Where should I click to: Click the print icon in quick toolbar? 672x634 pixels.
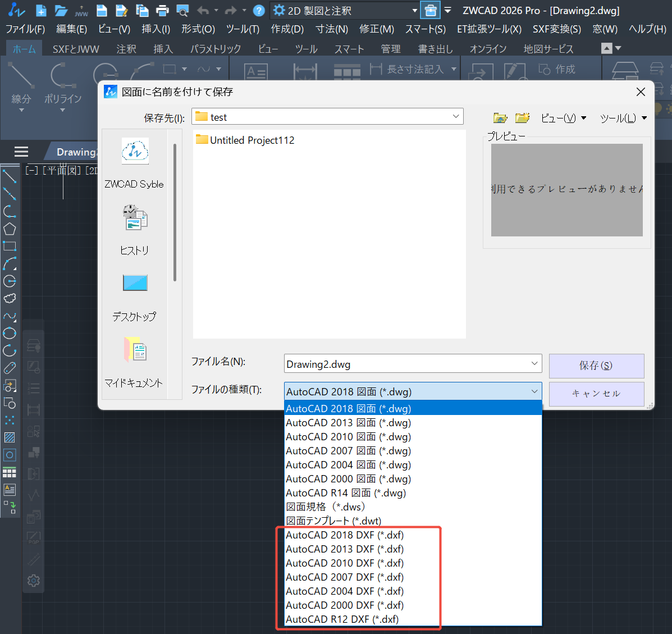coord(162,11)
